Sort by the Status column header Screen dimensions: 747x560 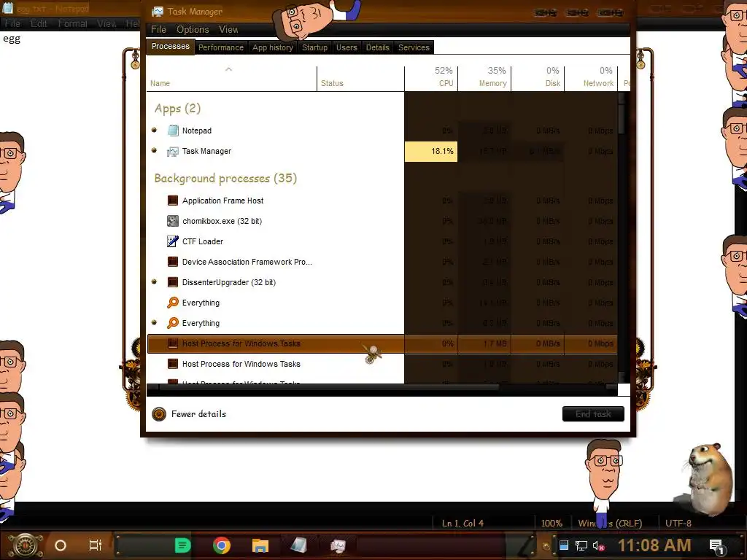(360, 77)
